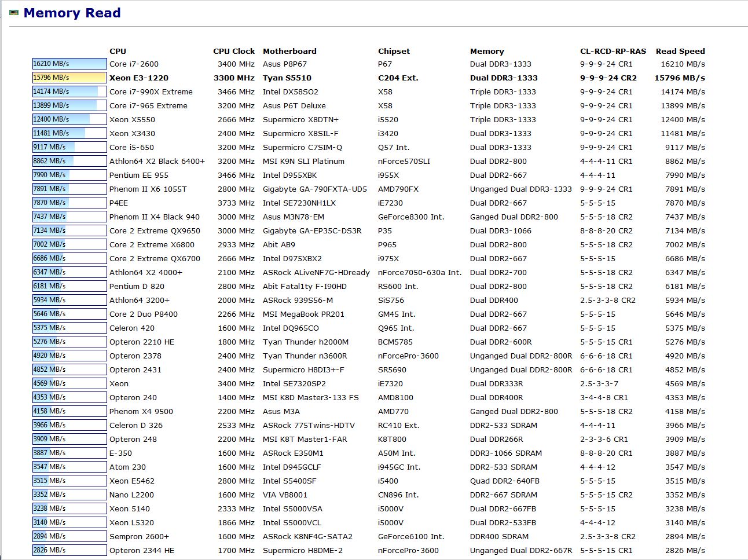The image size is (748, 560).
Task: Click the Pentium D 820 entry
Action: [x=137, y=287]
